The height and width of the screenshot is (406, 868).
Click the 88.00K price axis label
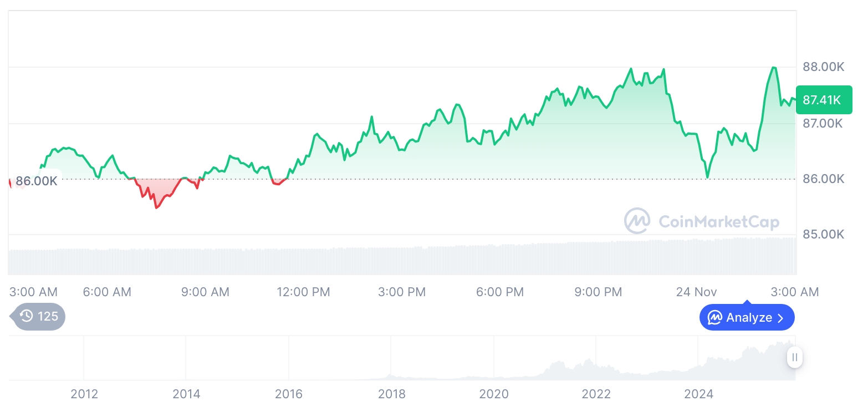coord(823,67)
